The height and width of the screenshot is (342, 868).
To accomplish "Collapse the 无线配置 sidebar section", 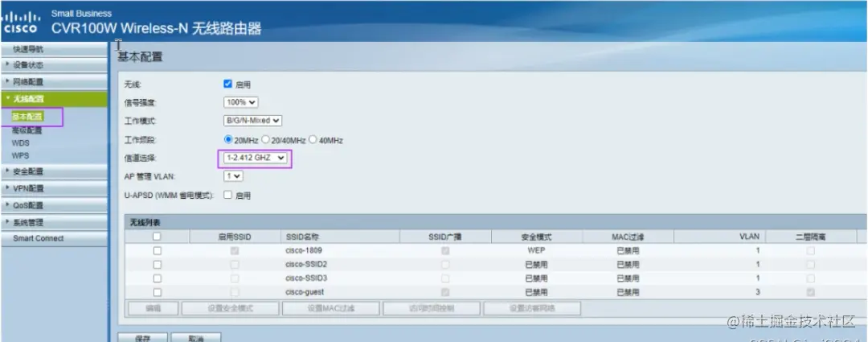I will pos(55,99).
